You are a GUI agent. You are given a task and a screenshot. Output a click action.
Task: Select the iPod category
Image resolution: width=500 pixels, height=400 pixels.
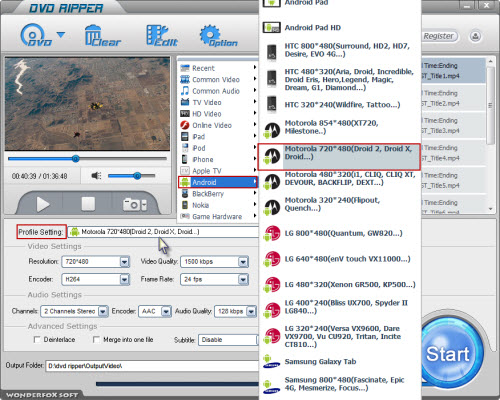tap(218, 148)
